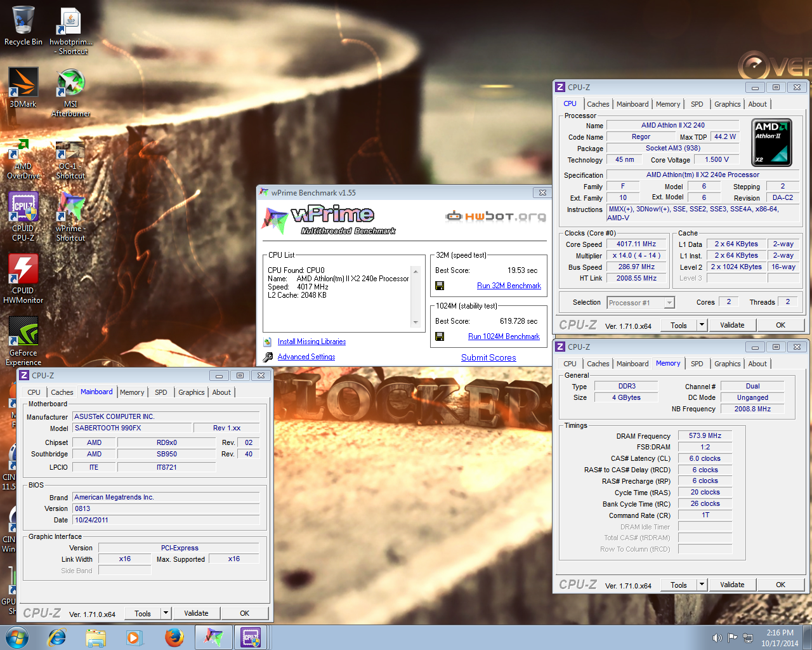Open the Windows Start button

(17, 637)
